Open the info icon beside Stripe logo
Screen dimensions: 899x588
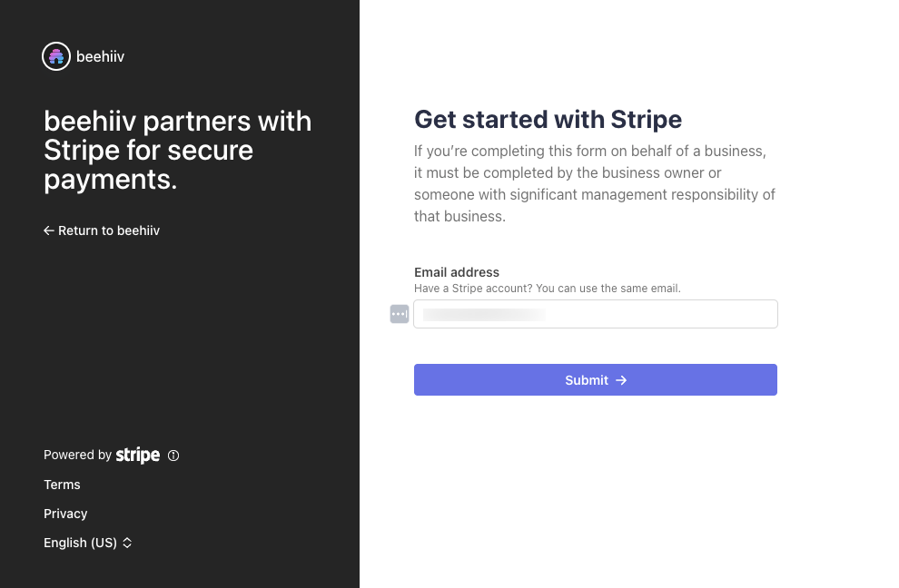pyautogui.click(x=173, y=456)
